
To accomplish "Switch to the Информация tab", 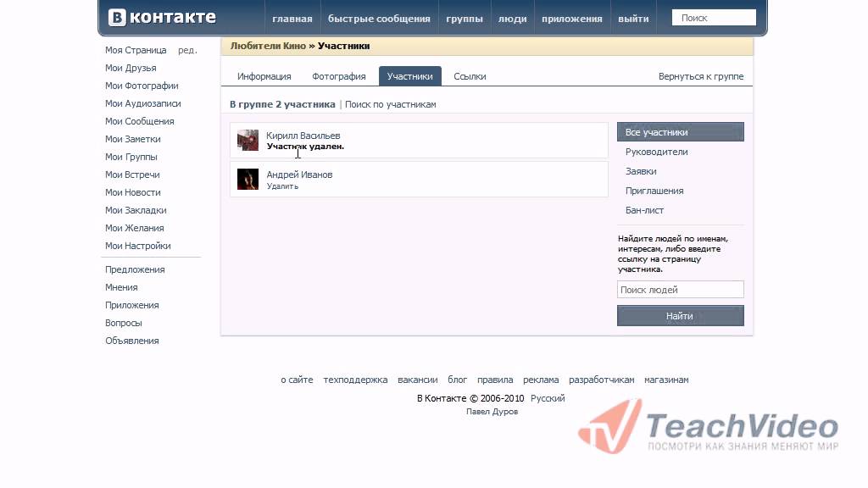I will pyautogui.click(x=264, y=76).
